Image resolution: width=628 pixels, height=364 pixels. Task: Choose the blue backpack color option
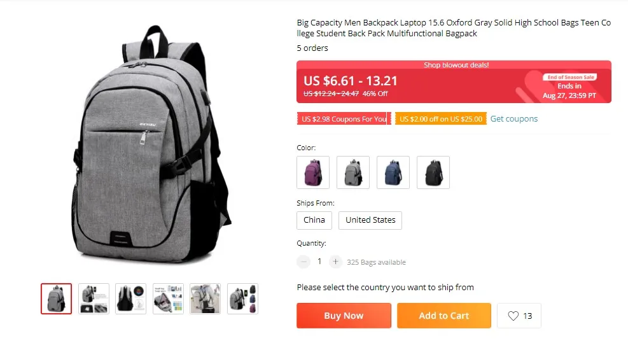pyautogui.click(x=393, y=172)
